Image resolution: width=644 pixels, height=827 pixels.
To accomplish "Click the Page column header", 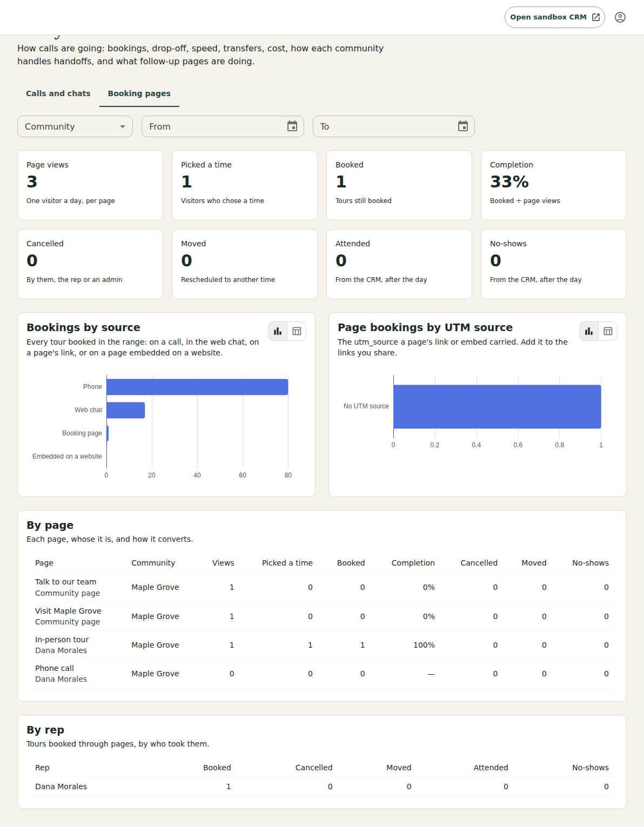I will tap(44, 563).
